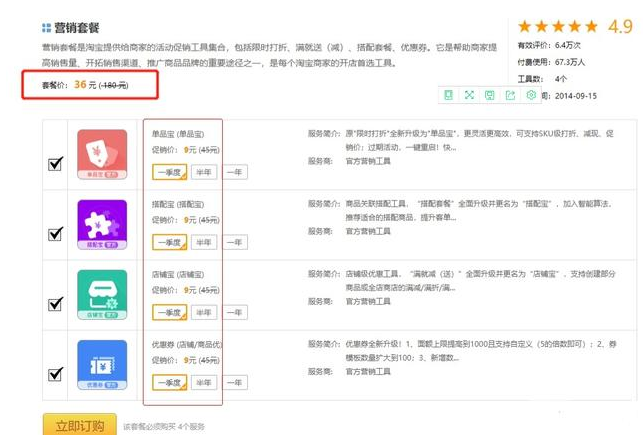The height and width of the screenshot is (445, 643).
Task: Open the 优惠券 (店铺/商品优) service title
Action: click(x=187, y=345)
